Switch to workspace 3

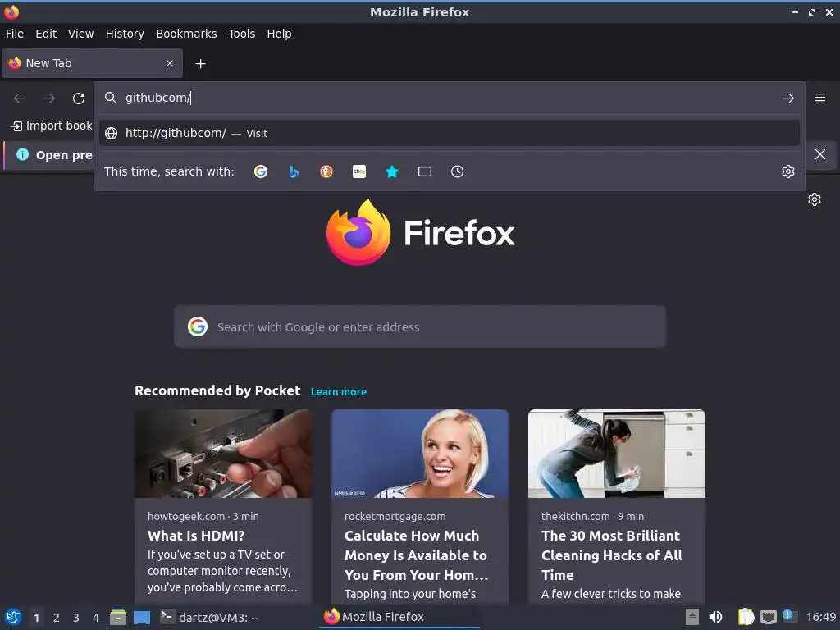(76, 618)
